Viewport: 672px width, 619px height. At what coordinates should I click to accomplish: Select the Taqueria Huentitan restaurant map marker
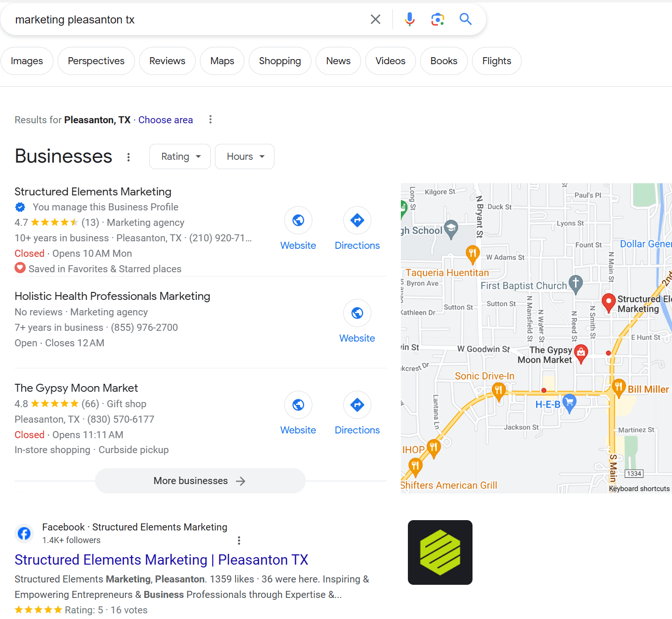(x=473, y=255)
